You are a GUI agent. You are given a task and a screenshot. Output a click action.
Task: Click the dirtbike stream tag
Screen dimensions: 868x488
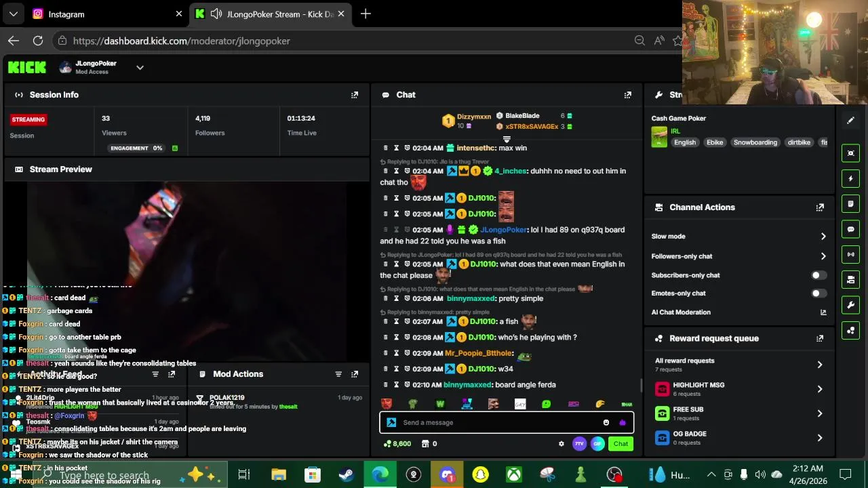pyautogui.click(x=799, y=142)
